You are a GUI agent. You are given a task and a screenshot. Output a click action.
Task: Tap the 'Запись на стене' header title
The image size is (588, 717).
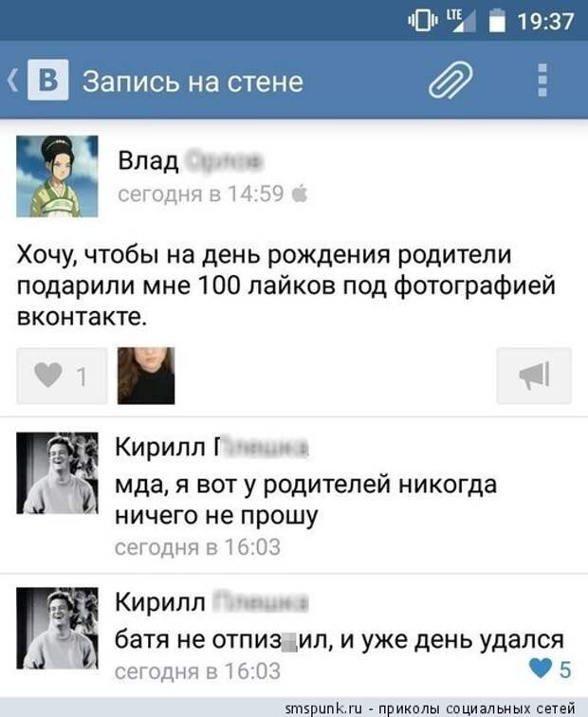(x=193, y=82)
